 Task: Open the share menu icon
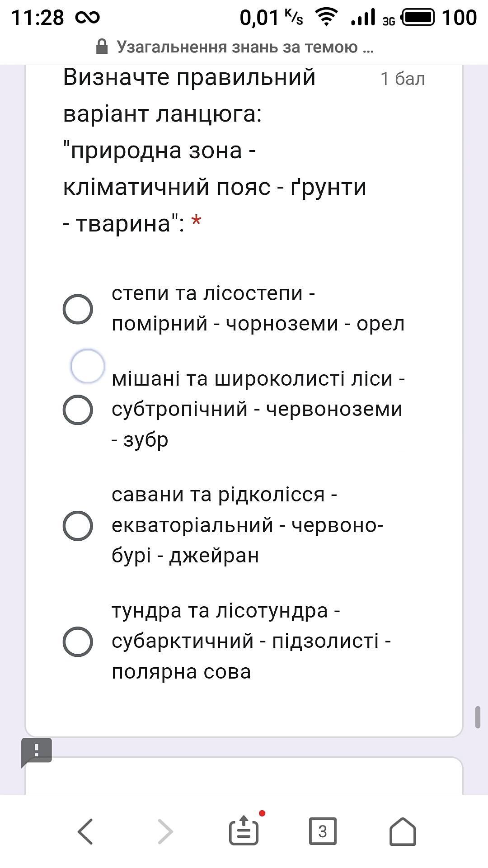tap(244, 831)
